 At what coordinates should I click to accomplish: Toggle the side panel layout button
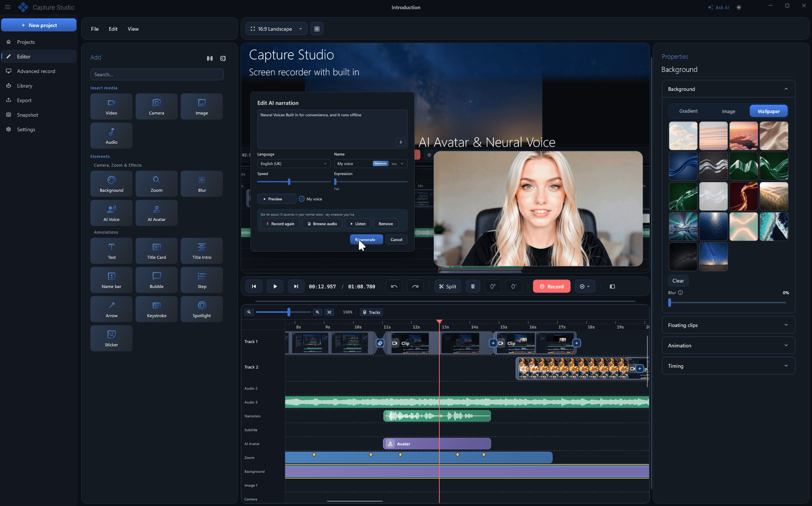pyautogui.click(x=612, y=286)
